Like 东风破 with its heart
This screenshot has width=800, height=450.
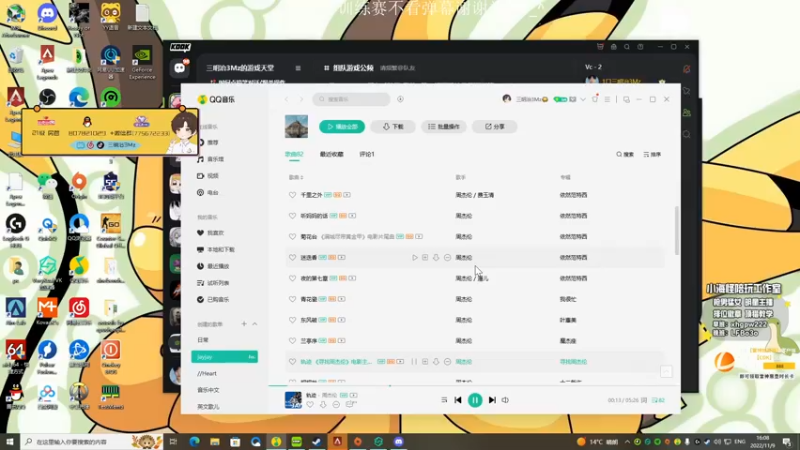coord(292,320)
